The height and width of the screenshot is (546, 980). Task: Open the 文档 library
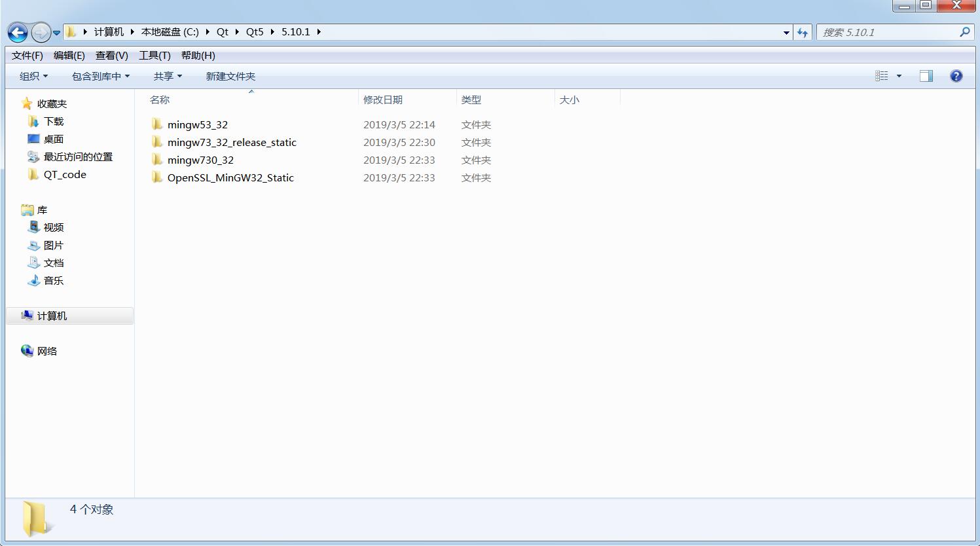point(54,263)
